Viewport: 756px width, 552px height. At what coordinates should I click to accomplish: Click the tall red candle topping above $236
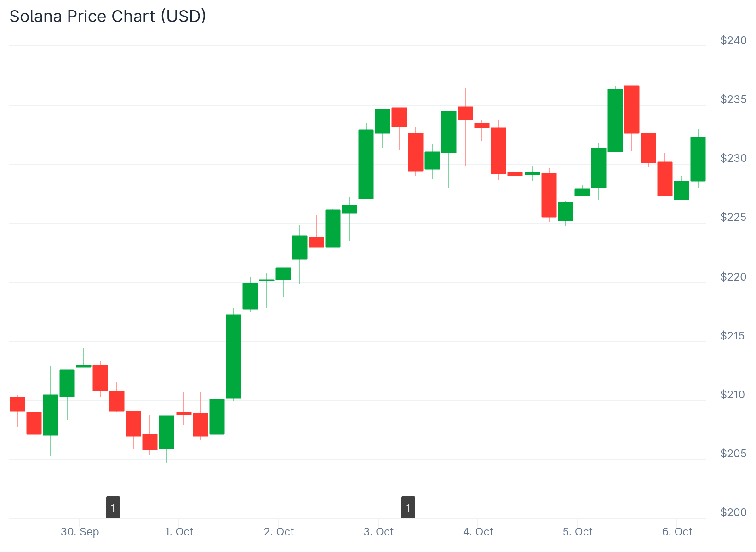(x=632, y=109)
